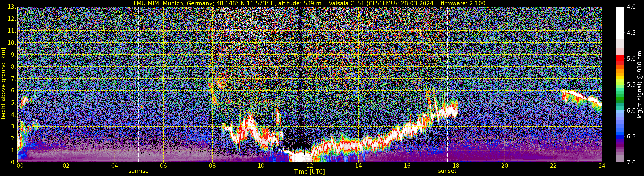The height and width of the screenshot is (176, 644).
Task: Click the 'log(rc-signal) @ 910 nm' colorbar label
Action: (640, 85)
